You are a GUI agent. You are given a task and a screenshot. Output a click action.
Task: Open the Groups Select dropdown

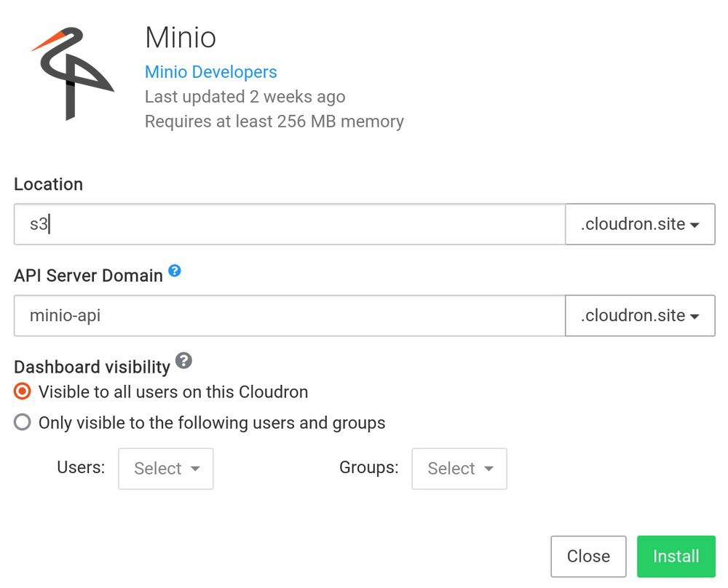click(x=459, y=469)
